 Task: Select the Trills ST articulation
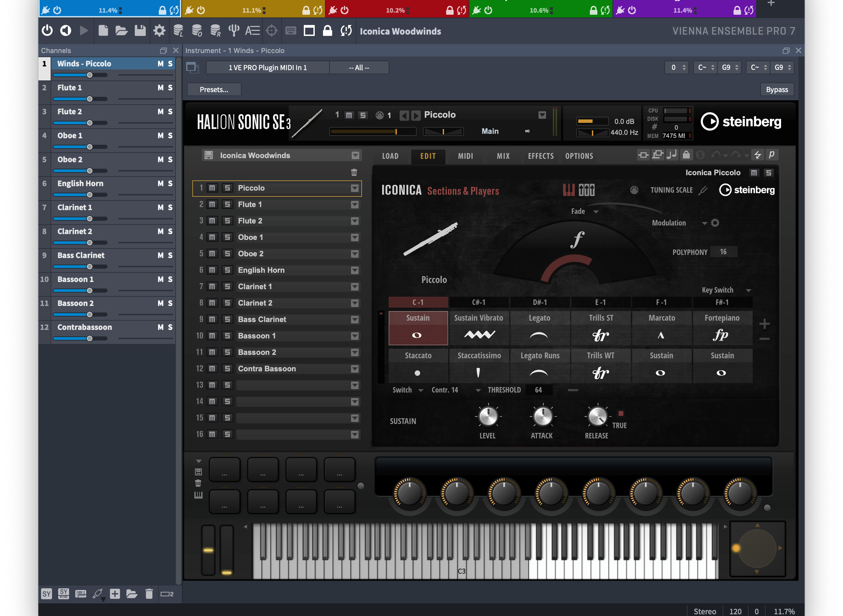click(601, 328)
